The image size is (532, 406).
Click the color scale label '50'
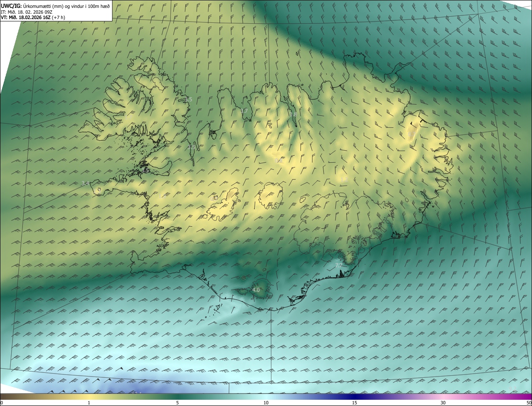pyautogui.click(x=529, y=403)
